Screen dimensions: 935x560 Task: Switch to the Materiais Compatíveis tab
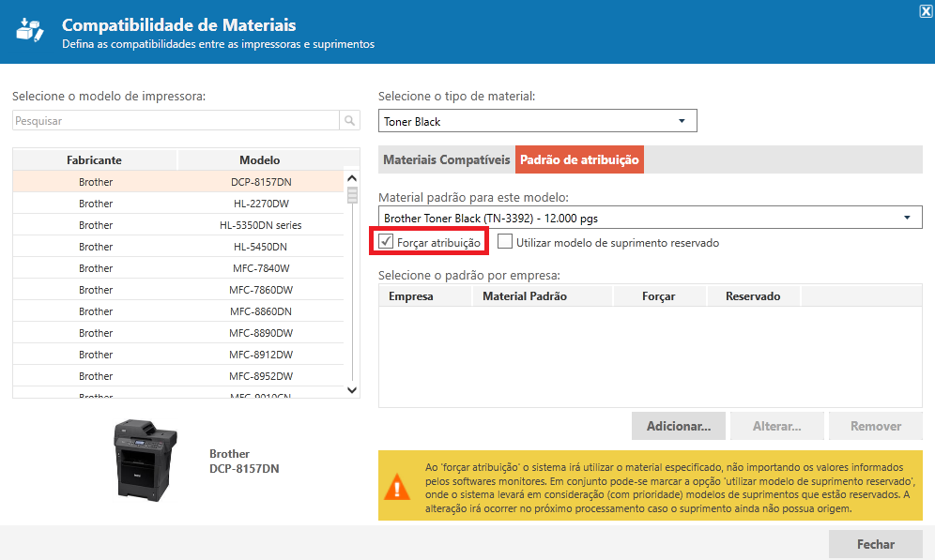(446, 159)
